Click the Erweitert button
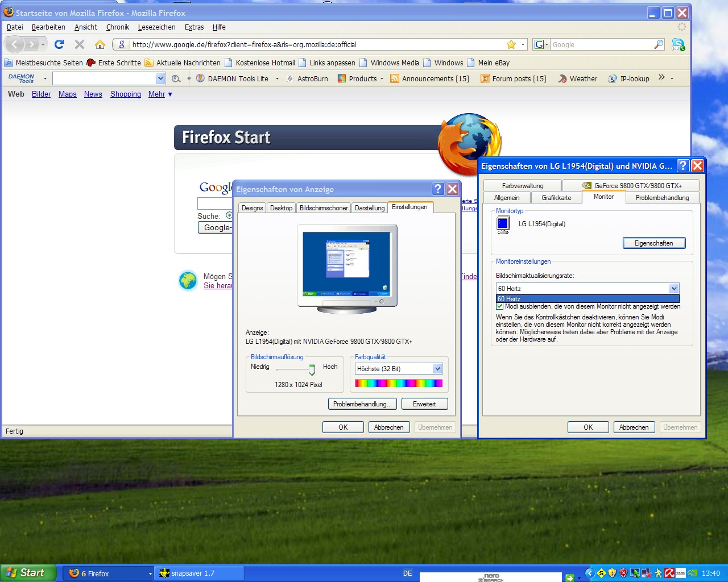Viewport: 728px width, 582px height. 424,404
